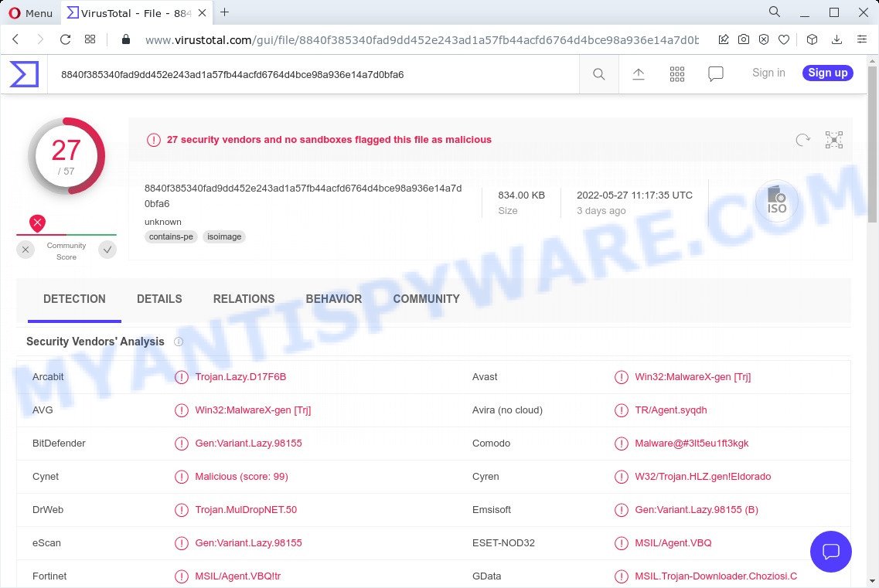
Task: Click Emsisoft result Gen:Variant.Lazy.98155 (B)
Action: 697,509
